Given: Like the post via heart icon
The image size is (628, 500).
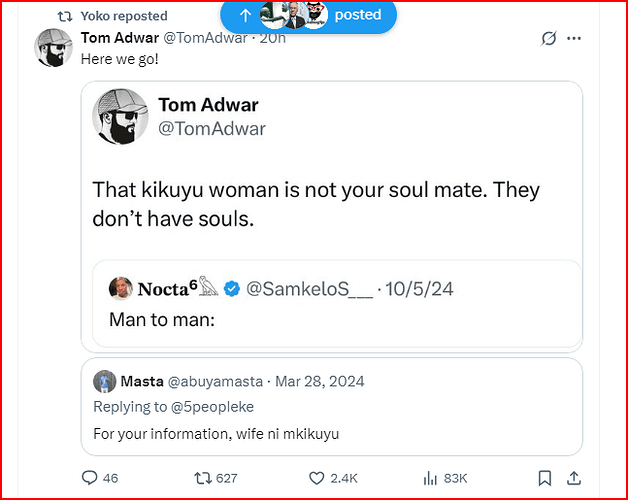Looking at the screenshot, I should click(316, 478).
